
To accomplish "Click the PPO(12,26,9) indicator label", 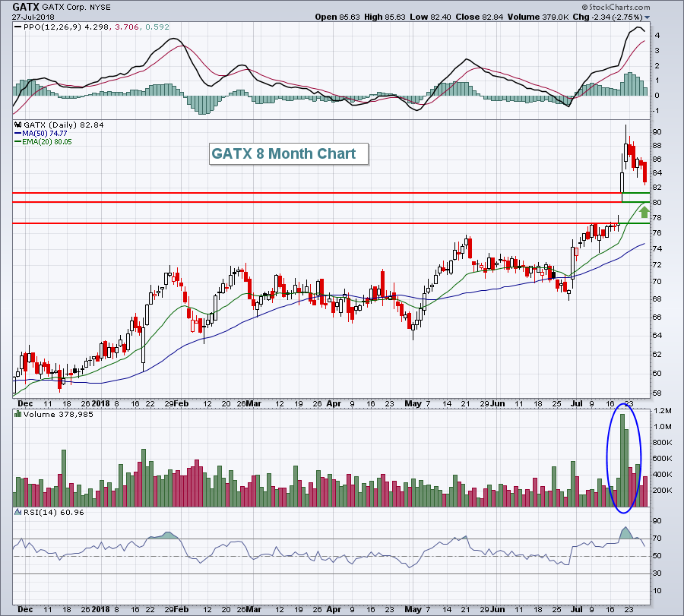I will (52, 27).
